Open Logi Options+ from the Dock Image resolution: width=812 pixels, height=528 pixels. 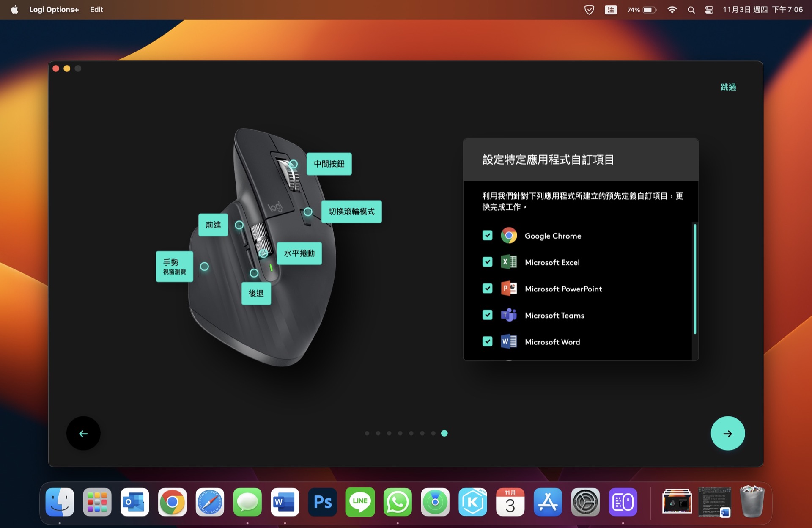(623, 502)
